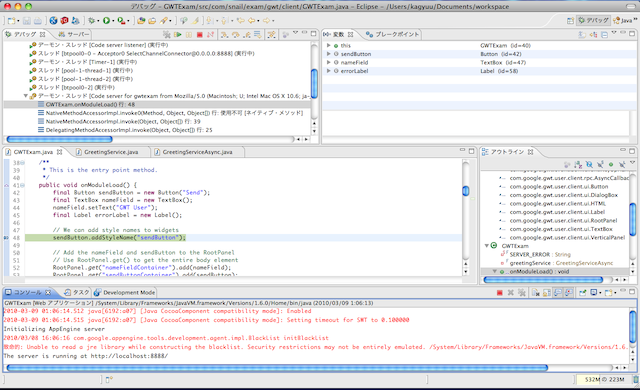Toggle Use Step Filters icon
Image resolution: width=640 pixels, height=390 pixels.
pos(271,35)
